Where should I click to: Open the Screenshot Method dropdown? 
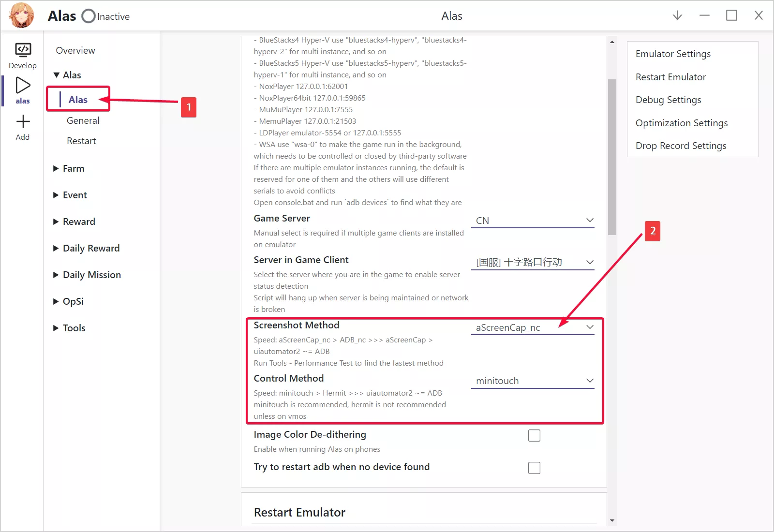[x=533, y=327]
